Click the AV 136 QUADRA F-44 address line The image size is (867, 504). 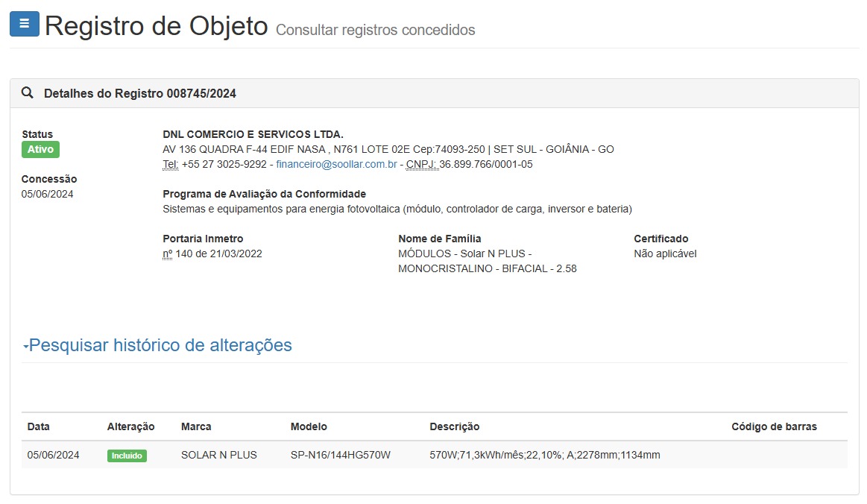tap(388, 149)
